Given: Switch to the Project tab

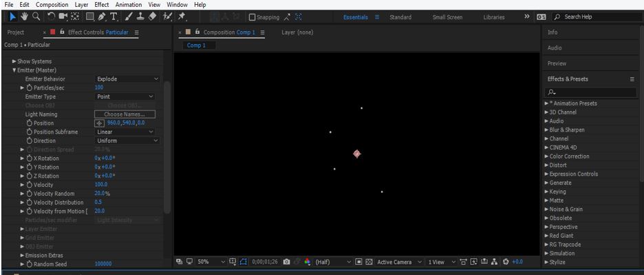Looking at the screenshot, I should pos(16,32).
